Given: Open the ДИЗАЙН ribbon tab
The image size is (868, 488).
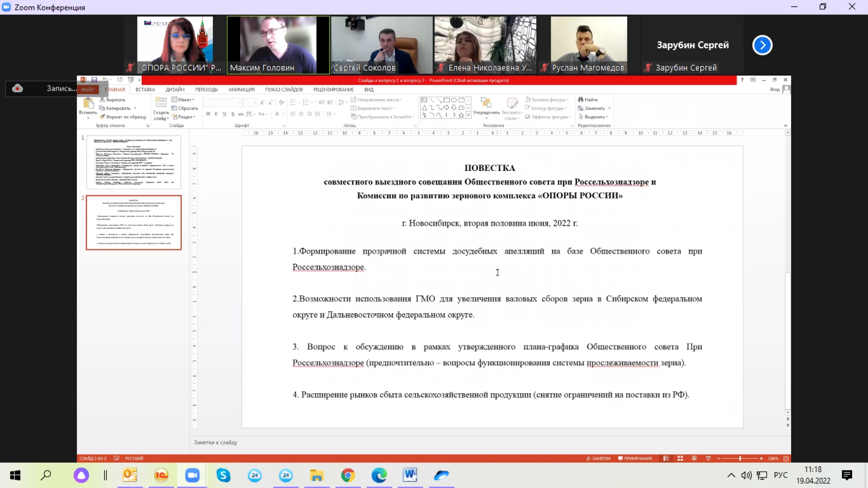Looking at the screenshot, I should [x=175, y=90].
